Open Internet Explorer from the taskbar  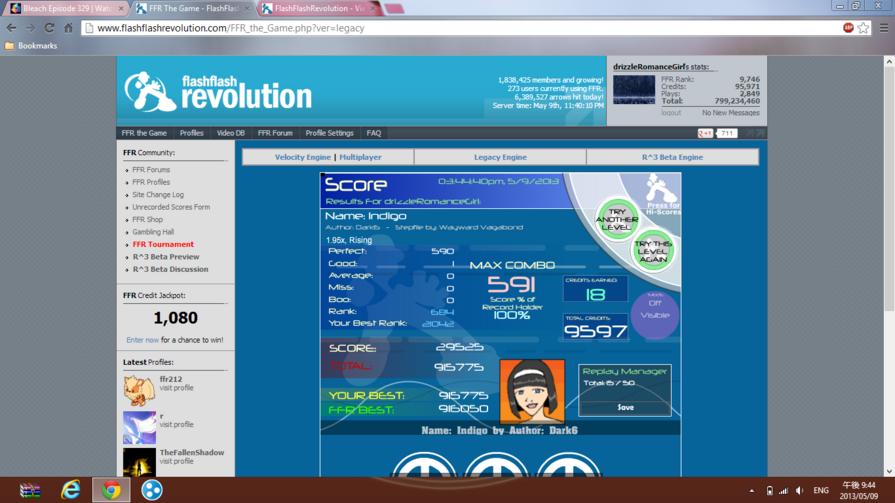point(71,490)
